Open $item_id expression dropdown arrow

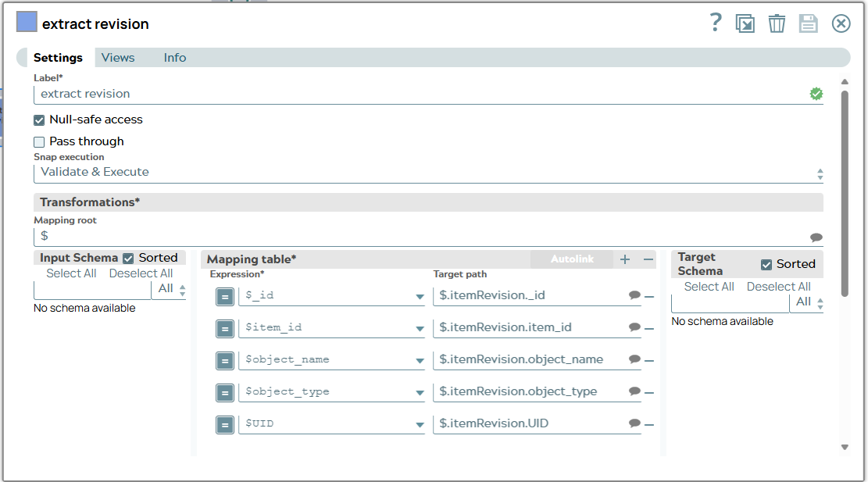pos(420,329)
